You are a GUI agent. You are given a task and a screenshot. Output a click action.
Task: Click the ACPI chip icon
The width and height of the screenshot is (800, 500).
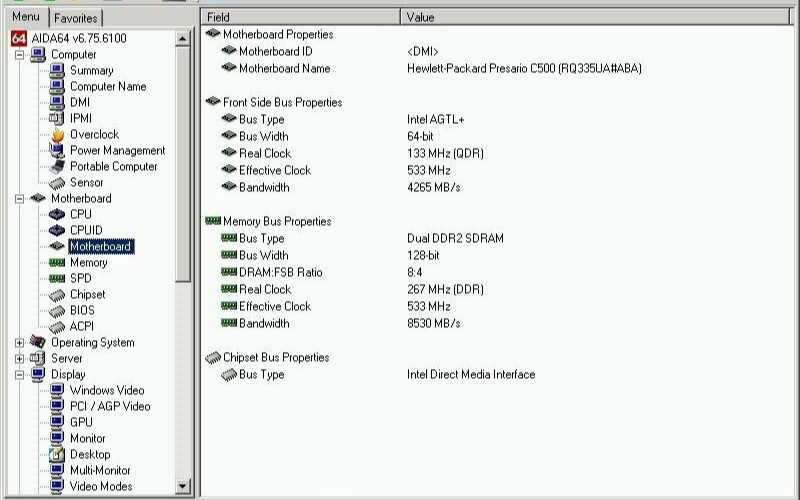pyautogui.click(x=57, y=326)
